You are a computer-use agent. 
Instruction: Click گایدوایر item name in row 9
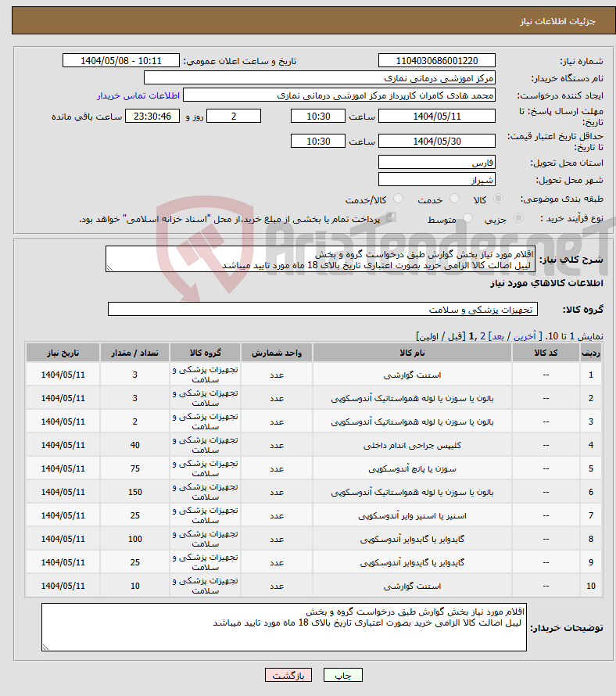click(412, 563)
